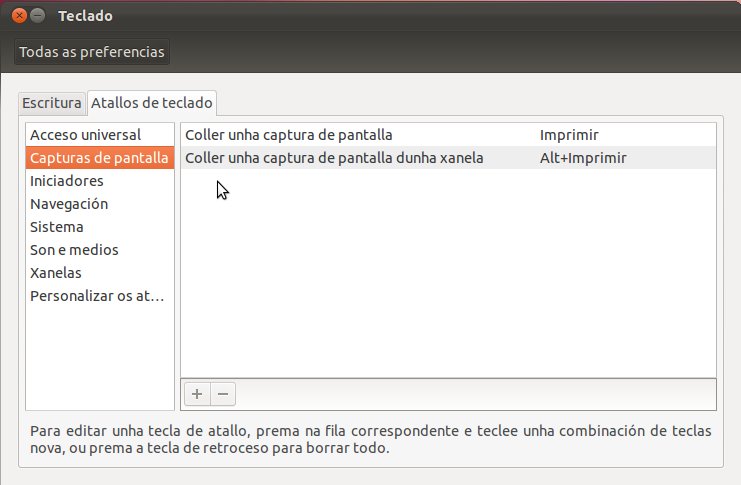Choose the Iniciadores category
This screenshot has width=741, height=485.
(100, 181)
